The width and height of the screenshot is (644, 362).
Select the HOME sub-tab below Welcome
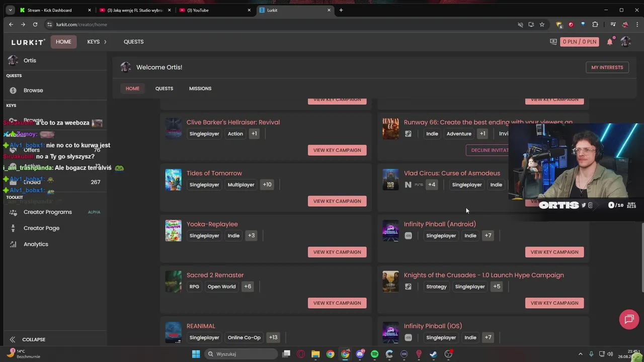click(x=132, y=88)
